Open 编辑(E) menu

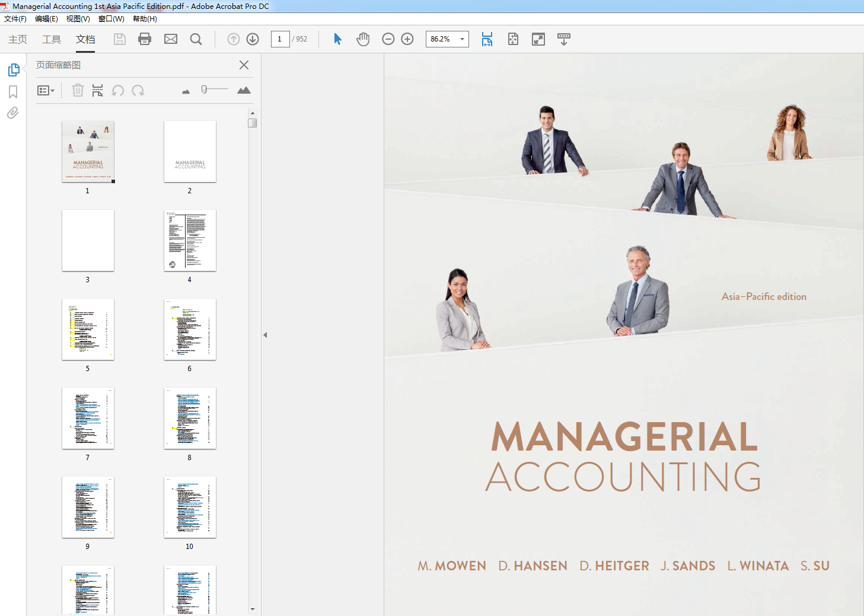click(x=46, y=19)
